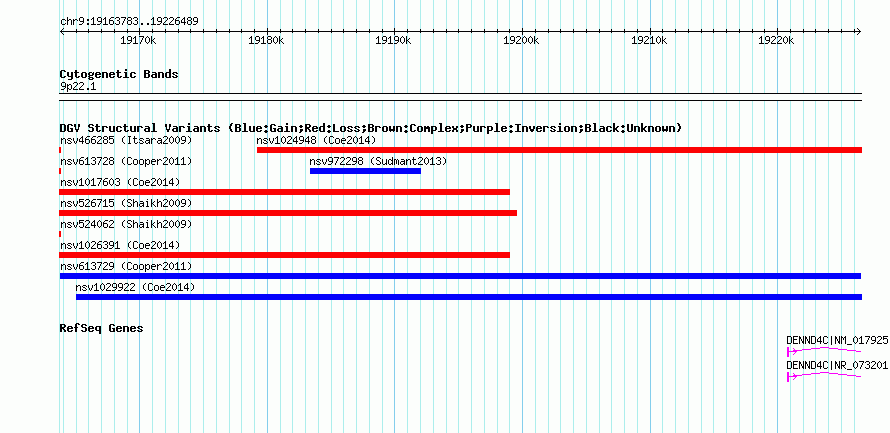Click the 19180k ruler tick label
This screenshot has height=433, width=890.
click(x=266, y=41)
